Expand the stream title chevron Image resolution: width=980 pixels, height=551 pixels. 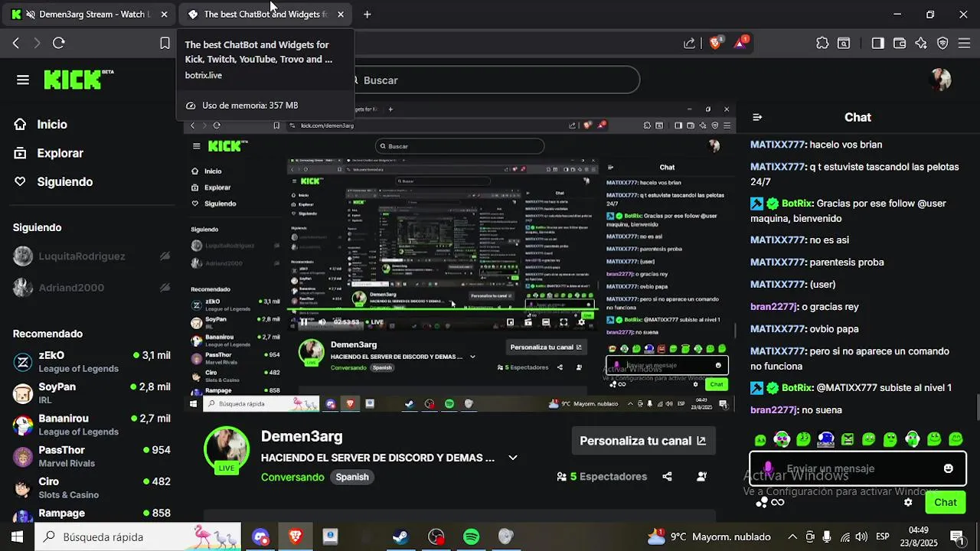513,458
